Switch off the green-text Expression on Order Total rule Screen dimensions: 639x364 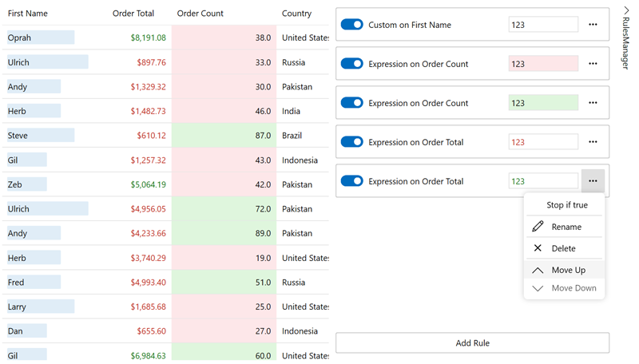(351, 180)
